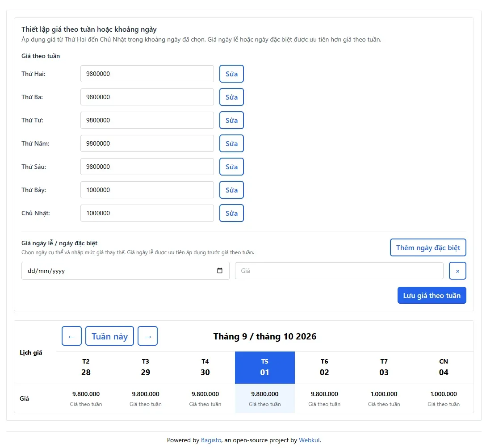The image size is (482, 448).
Task: Select the Thứ Sáu price input
Action: 147,167
